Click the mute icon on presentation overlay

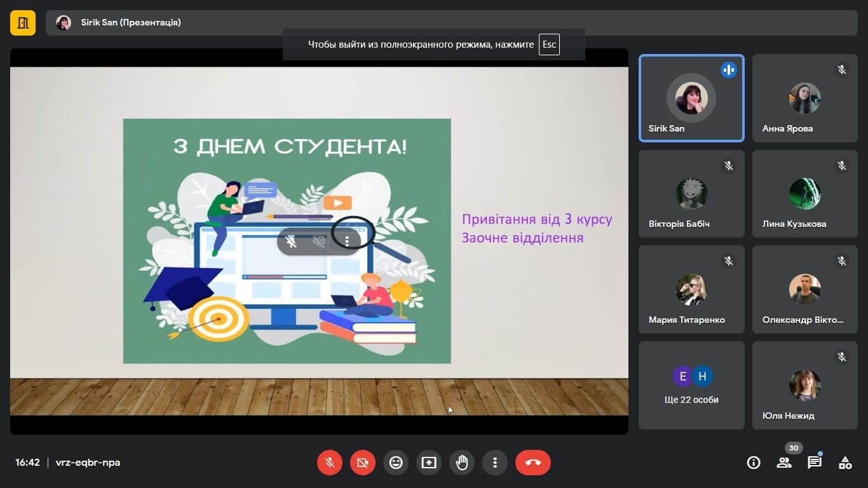click(x=292, y=241)
